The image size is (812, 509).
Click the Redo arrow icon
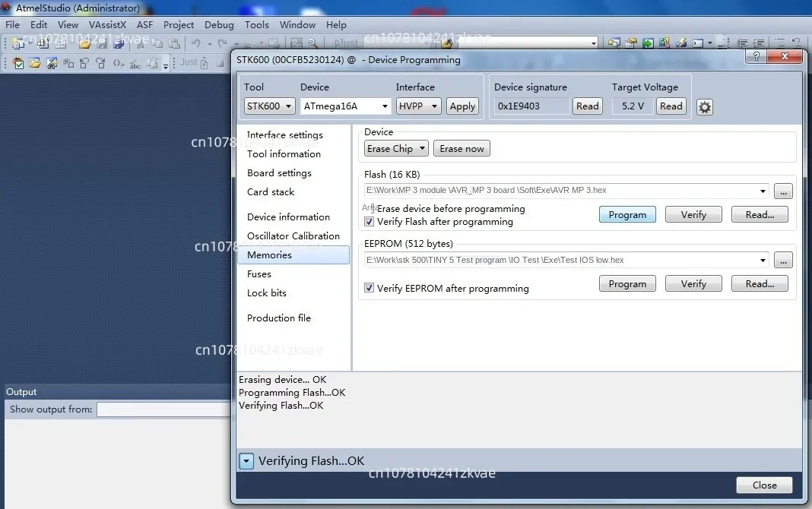pyautogui.click(x=223, y=43)
